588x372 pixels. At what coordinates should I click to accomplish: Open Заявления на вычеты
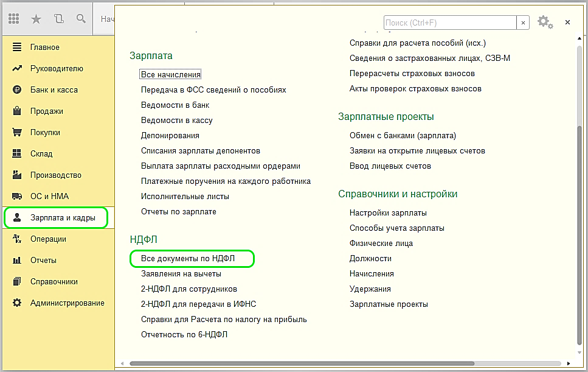(x=181, y=273)
